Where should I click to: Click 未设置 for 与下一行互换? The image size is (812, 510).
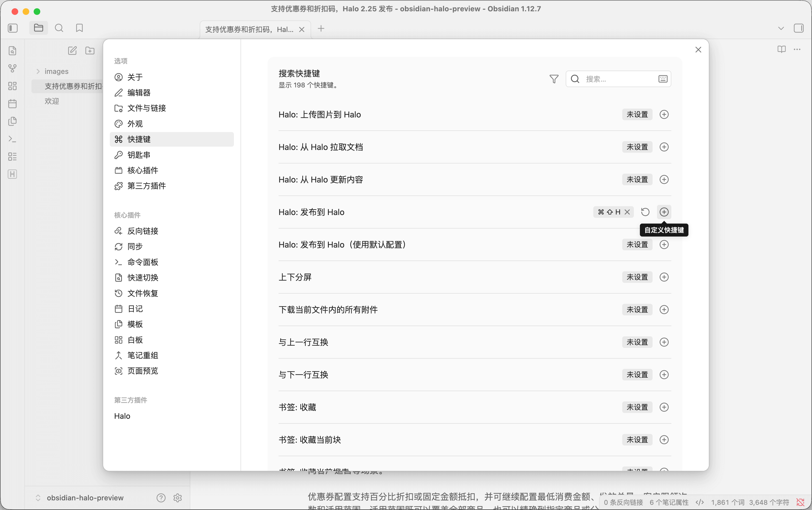coord(637,375)
